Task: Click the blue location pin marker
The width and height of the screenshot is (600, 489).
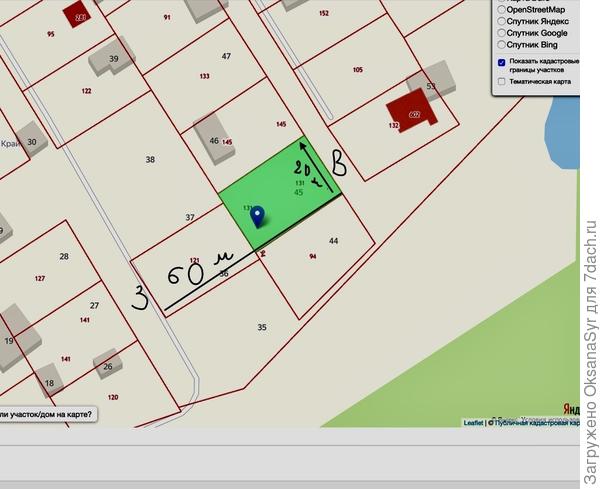Action: tap(258, 215)
